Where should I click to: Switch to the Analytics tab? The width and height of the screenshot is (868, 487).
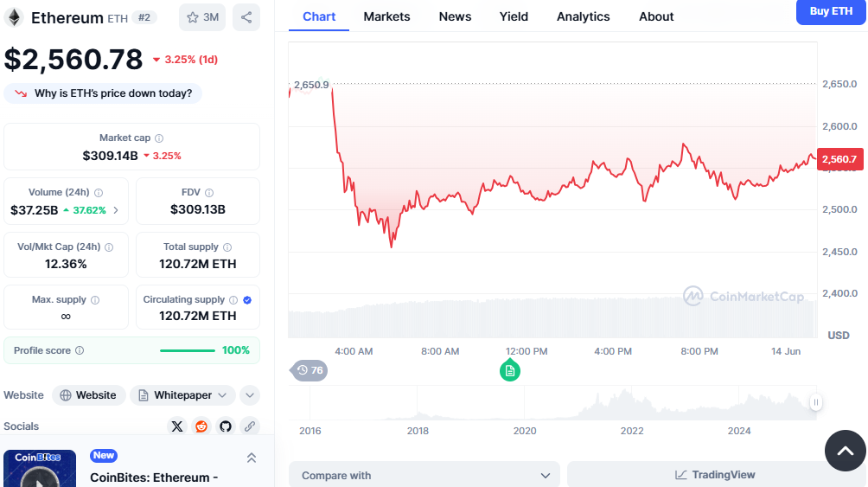click(583, 16)
